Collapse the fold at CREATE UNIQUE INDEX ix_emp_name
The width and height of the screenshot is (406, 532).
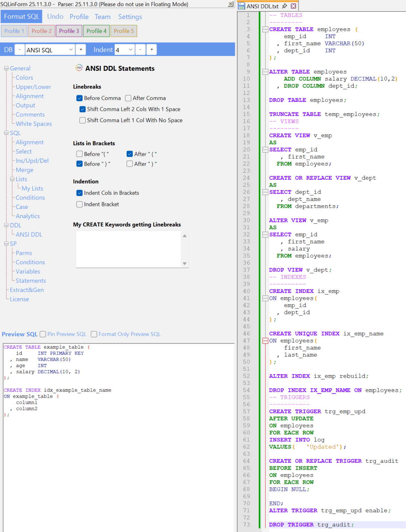coord(265,340)
